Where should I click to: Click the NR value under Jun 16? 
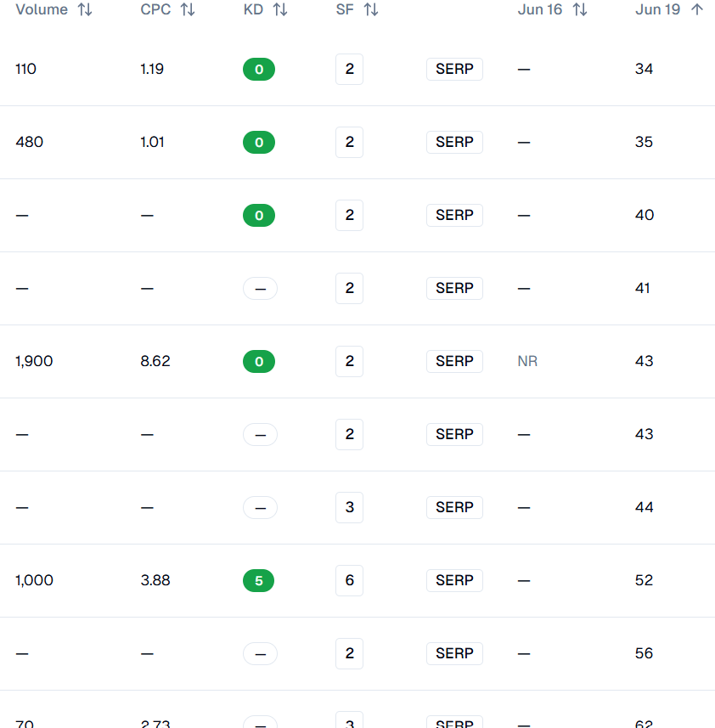[527, 361]
